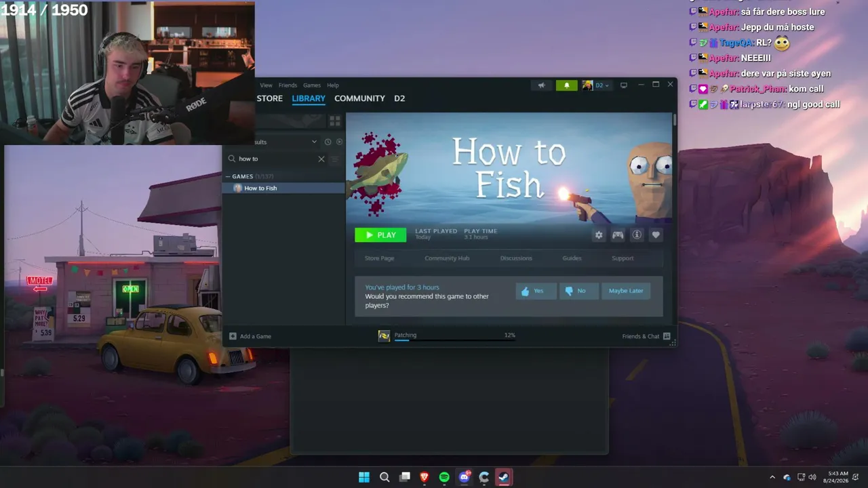Open the green Steam notifications bell
This screenshot has height=488, width=868.
tap(566, 85)
